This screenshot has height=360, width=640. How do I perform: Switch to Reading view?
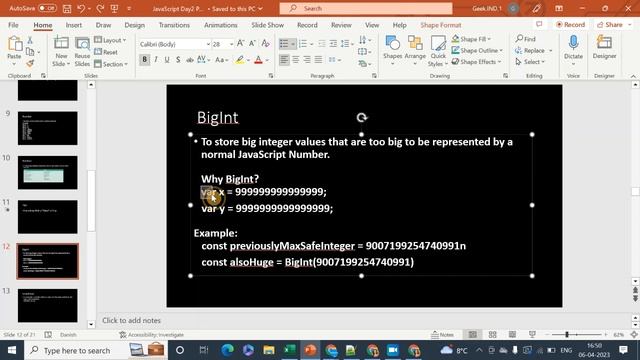tap(512, 335)
